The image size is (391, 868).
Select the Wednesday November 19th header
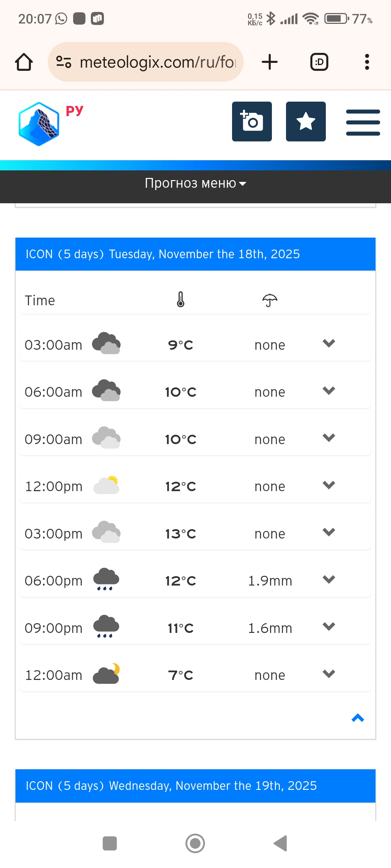pos(195,786)
